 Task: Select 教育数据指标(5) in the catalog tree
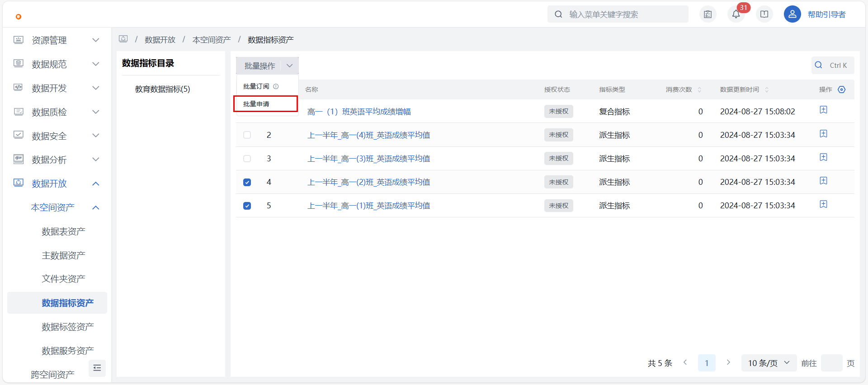pos(162,89)
